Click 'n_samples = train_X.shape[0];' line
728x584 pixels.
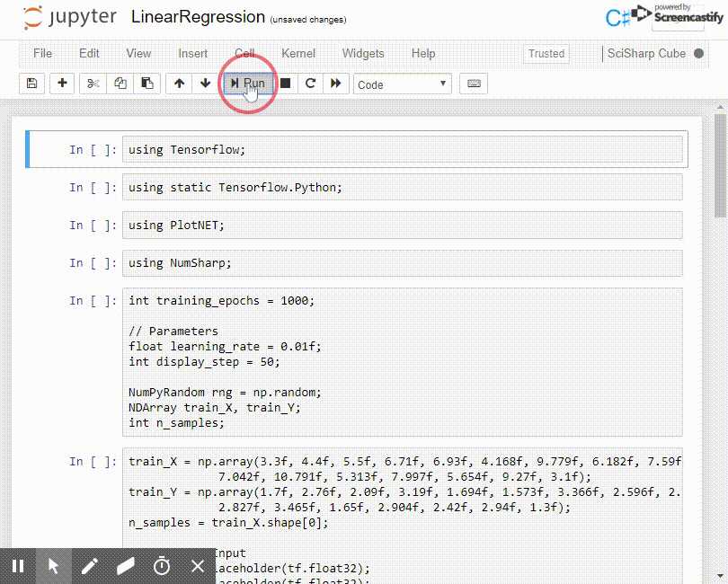[x=228, y=523]
